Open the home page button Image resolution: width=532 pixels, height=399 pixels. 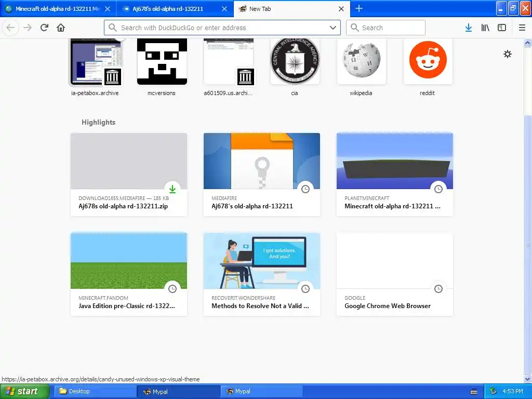pos(61,28)
